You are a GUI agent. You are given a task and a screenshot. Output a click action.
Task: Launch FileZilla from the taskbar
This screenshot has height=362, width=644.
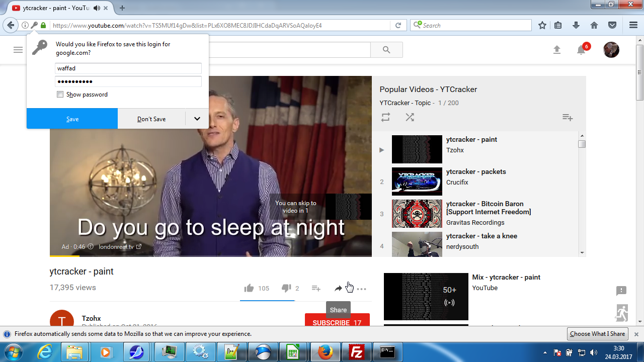click(357, 352)
